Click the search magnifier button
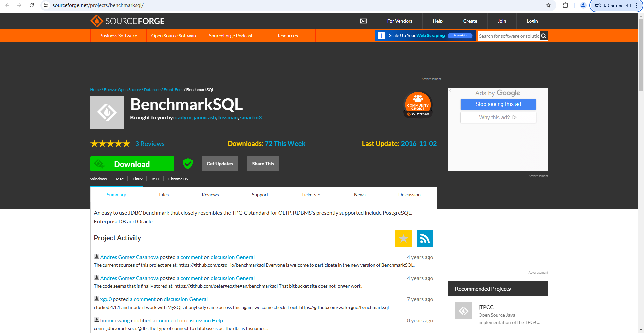 pyautogui.click(x=544, y=36)
